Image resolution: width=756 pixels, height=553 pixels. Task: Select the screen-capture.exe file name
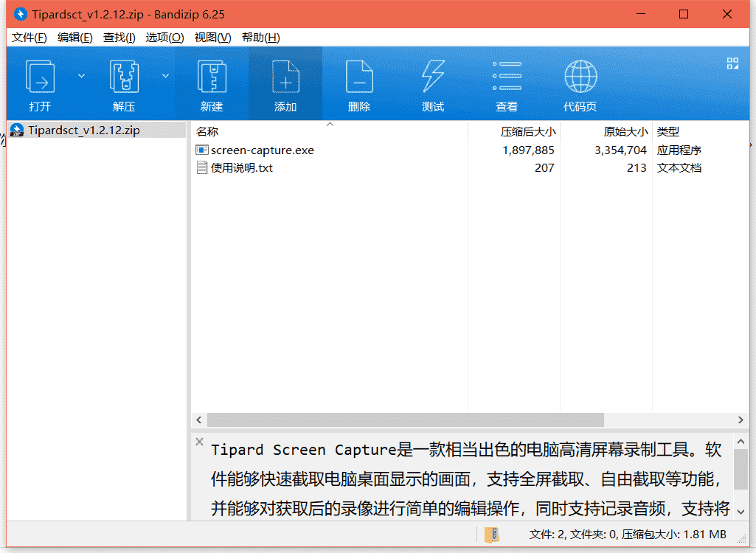coord(263,150)
